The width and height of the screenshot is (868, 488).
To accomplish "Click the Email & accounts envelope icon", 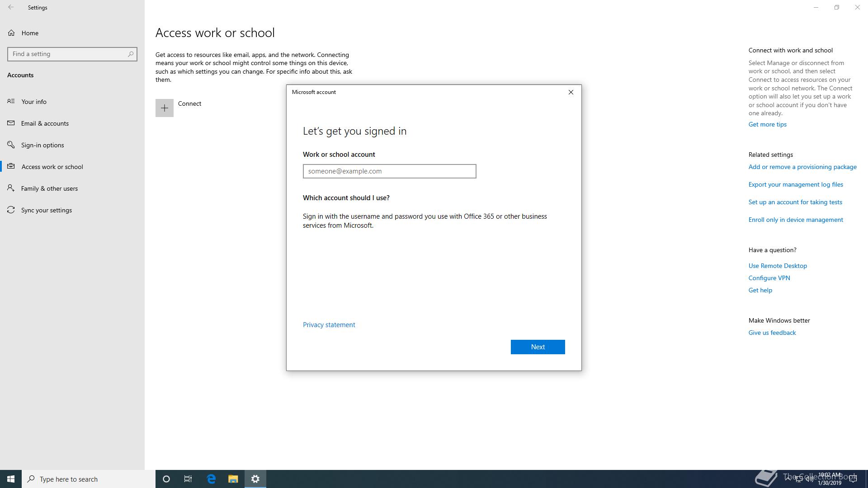I will point(11,123).
